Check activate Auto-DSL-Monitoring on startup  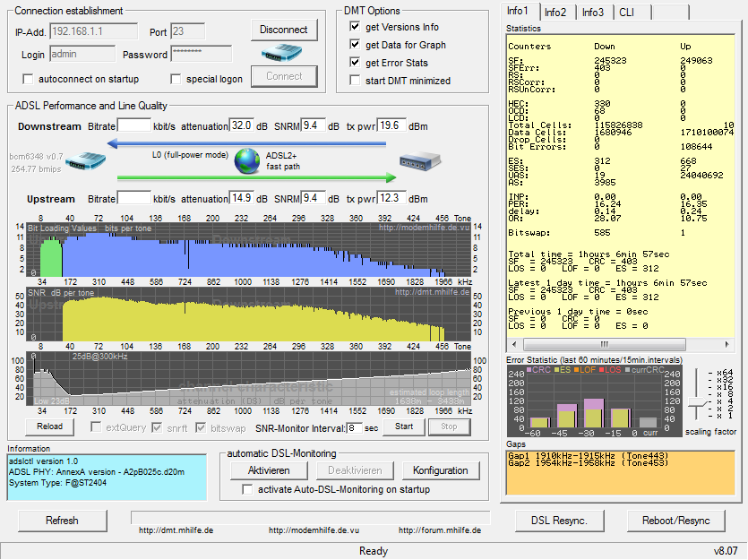point(248,489)
